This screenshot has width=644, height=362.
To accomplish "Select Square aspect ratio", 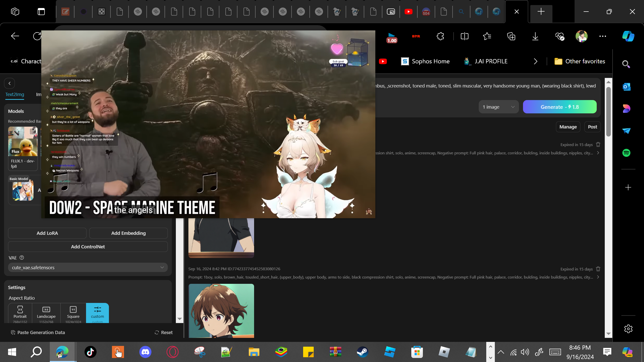I will pyautogui.click(x=73, y=313).
